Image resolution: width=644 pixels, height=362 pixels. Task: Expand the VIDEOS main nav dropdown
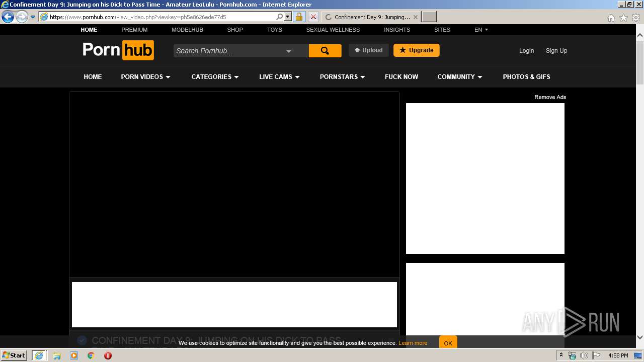coord(146,77)
